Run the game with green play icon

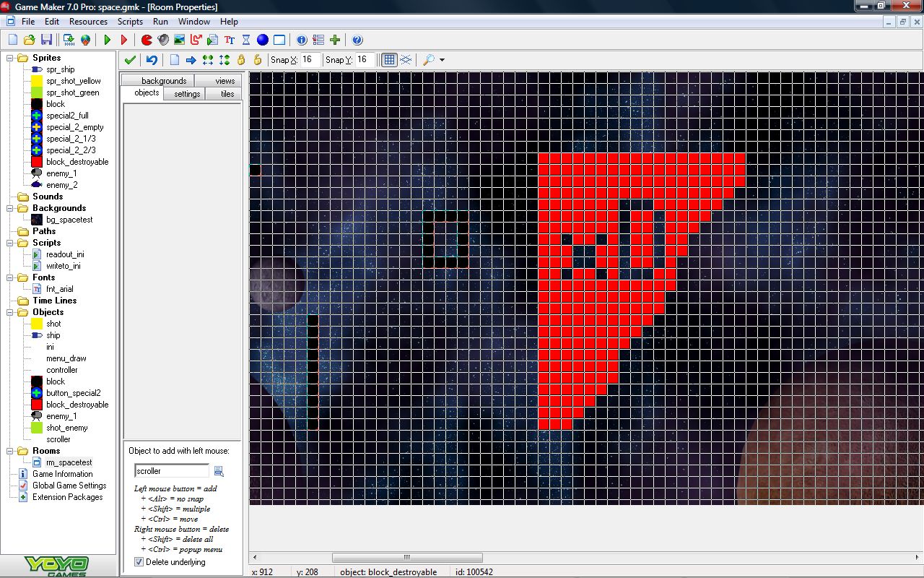click(x=108, y=40)
